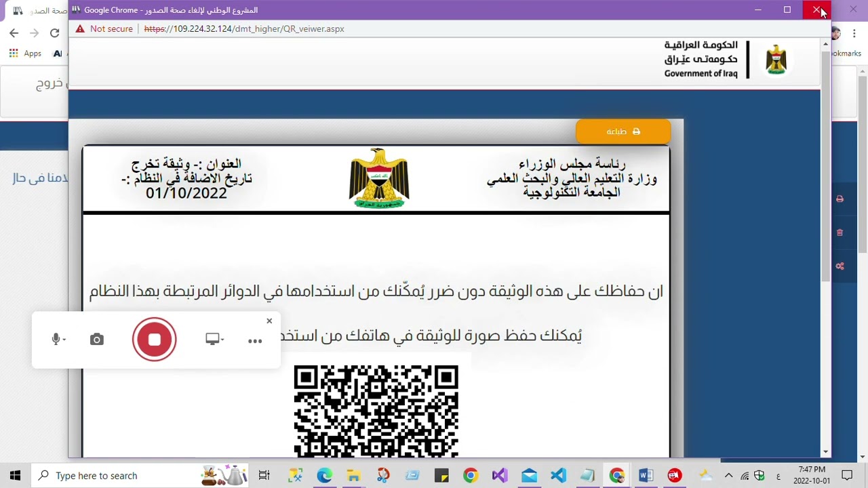This screenshot has height=488, width=868.
Task: Launch Microsoft Edge from taskbar
Action: (x=324, y=475)
